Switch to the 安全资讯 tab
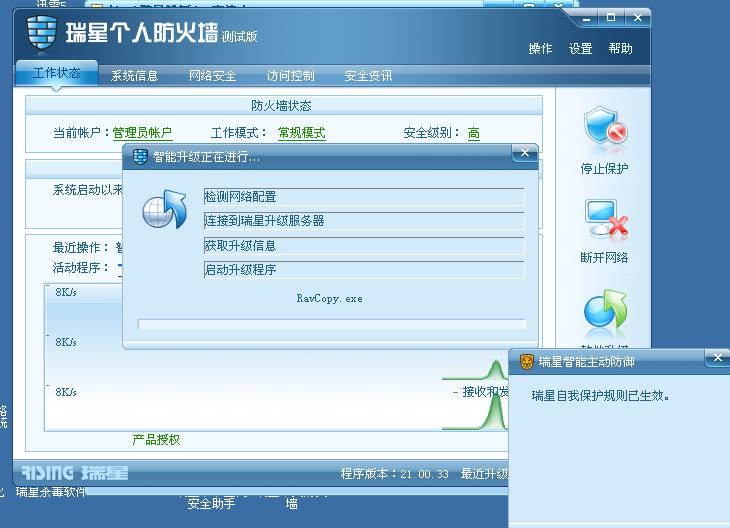 (368, 75)
